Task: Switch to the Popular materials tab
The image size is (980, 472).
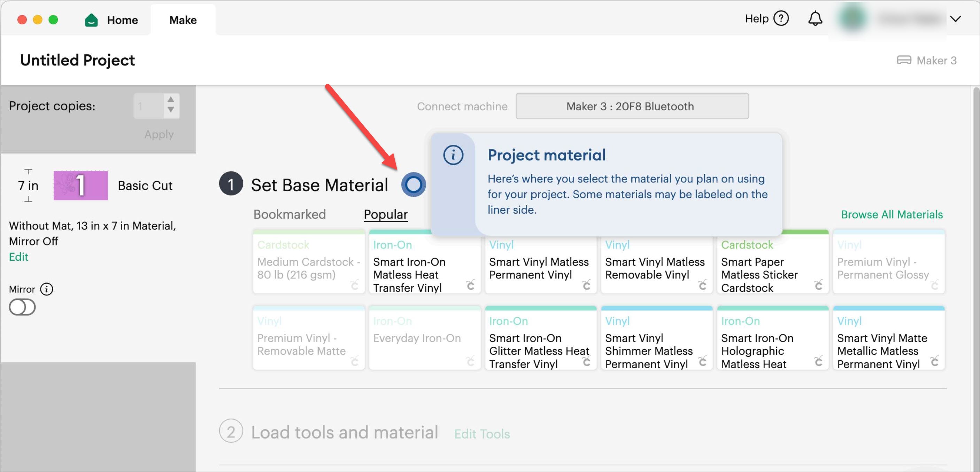Action: (385, 214)
